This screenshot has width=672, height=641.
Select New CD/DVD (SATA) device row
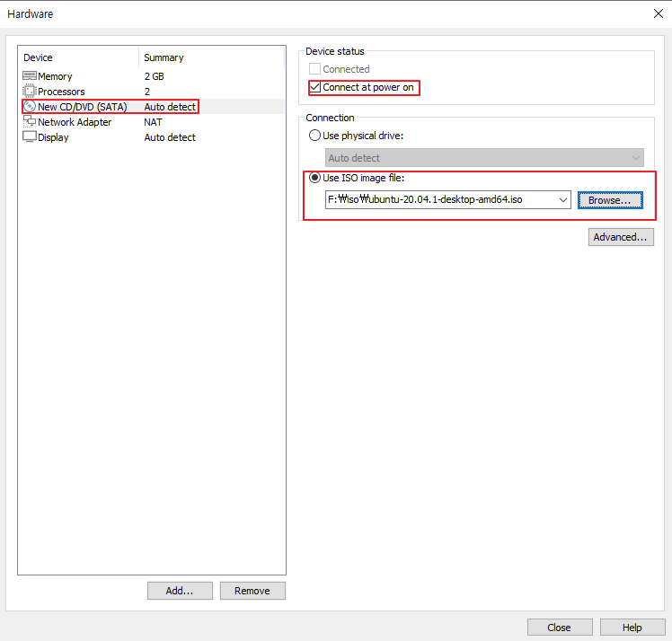coord(154,107)
